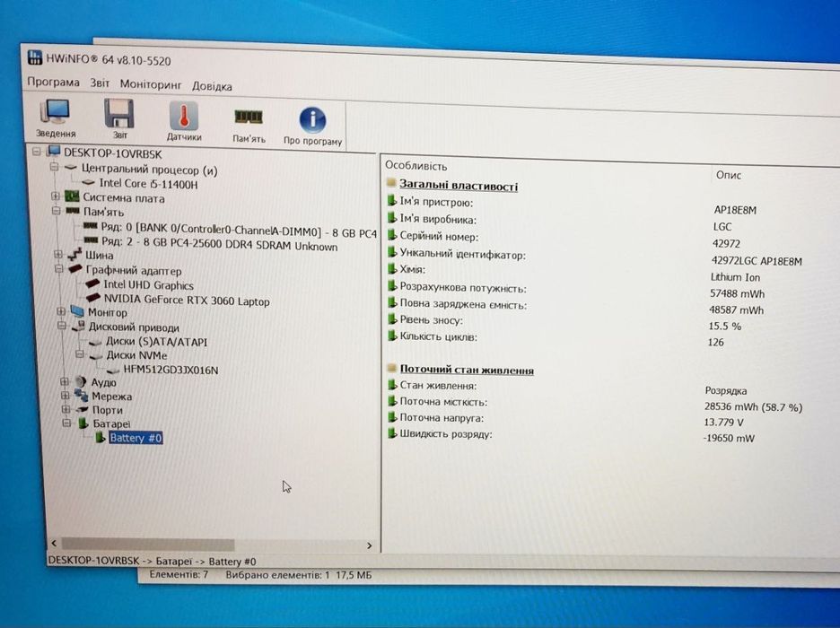The image size is (840, 628).
Task: Click the Аудіо speaker icon
Action: (81, 381)
